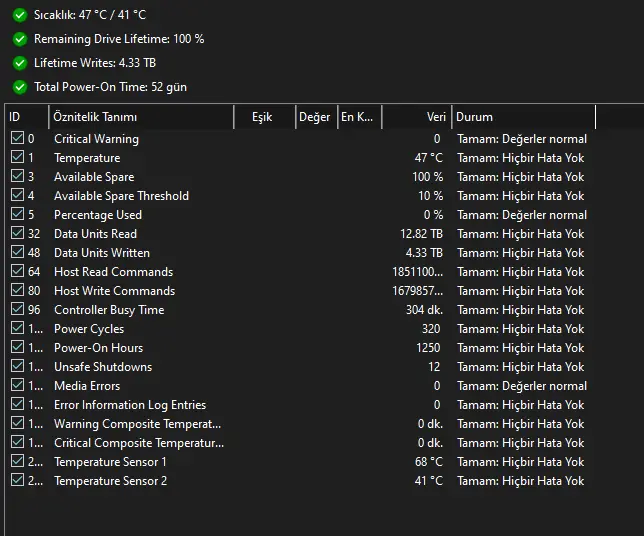
Task: Sort by the ID column header
Action: 27,117
